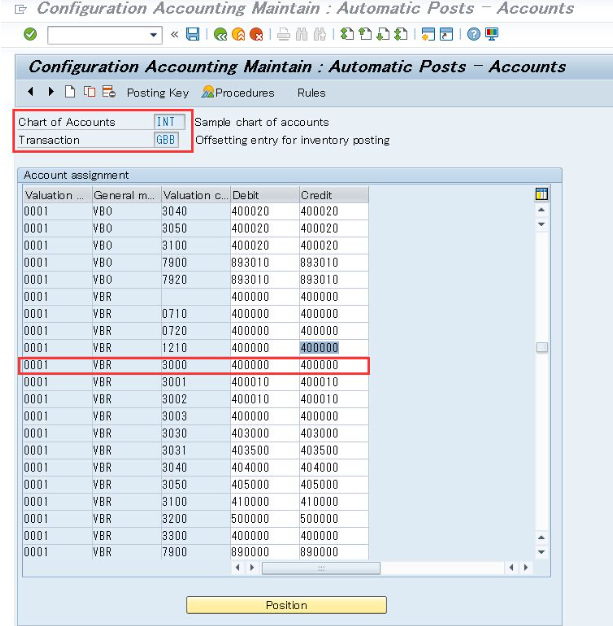
Task: Click the yellow Position button
Action: (286, 605)
